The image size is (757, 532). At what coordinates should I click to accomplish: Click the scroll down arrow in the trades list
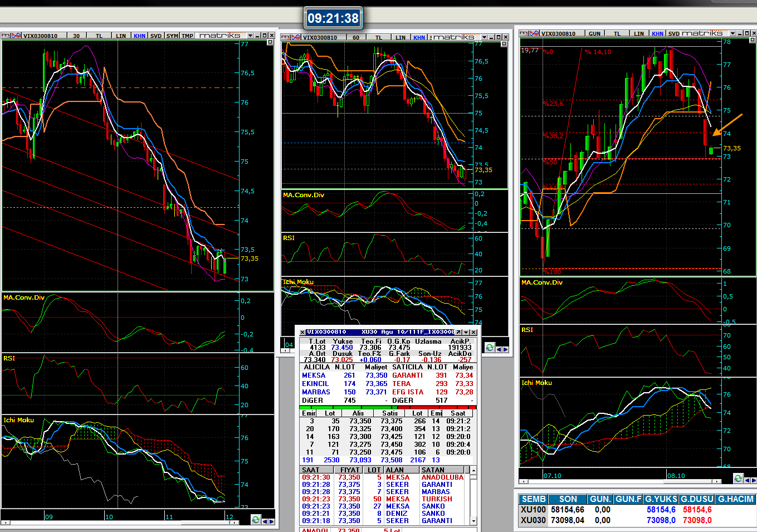click(473, 521)
